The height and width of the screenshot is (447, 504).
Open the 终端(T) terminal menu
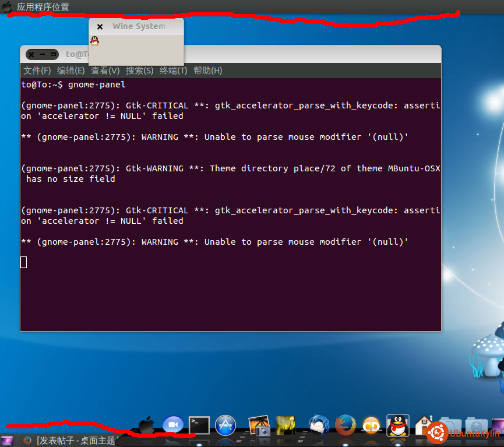pyautogui.click(x=173, y=71)
